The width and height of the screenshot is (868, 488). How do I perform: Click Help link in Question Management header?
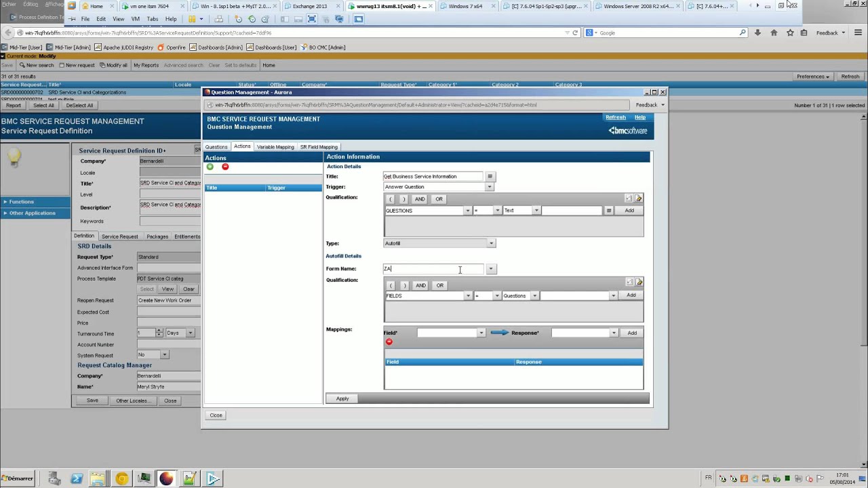pyautogui.click(x=640, y=117)
